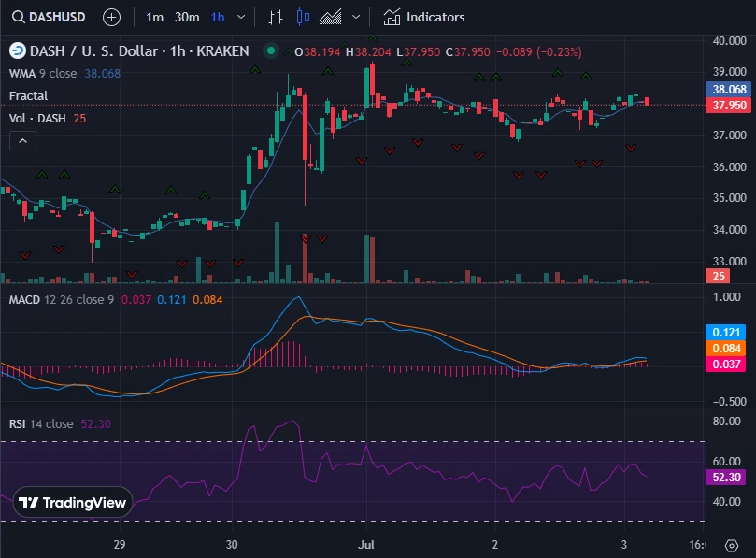Click the price change -0.089 (-0.23%)
The image size is (756, 558).
click(539, 51)
